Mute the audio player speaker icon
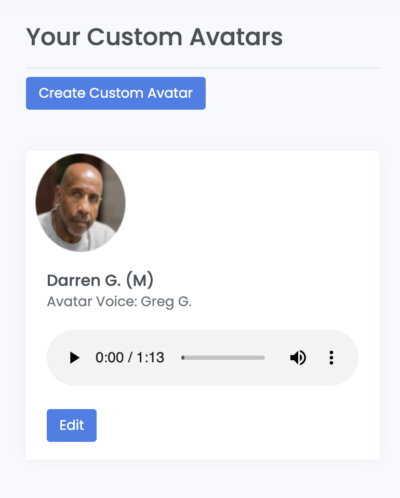 (x=298, y=358)
